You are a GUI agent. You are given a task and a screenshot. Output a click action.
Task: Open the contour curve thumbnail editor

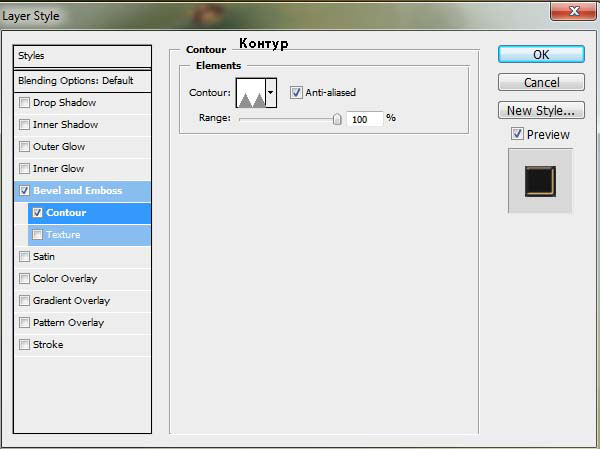click(x=251, y=93)
